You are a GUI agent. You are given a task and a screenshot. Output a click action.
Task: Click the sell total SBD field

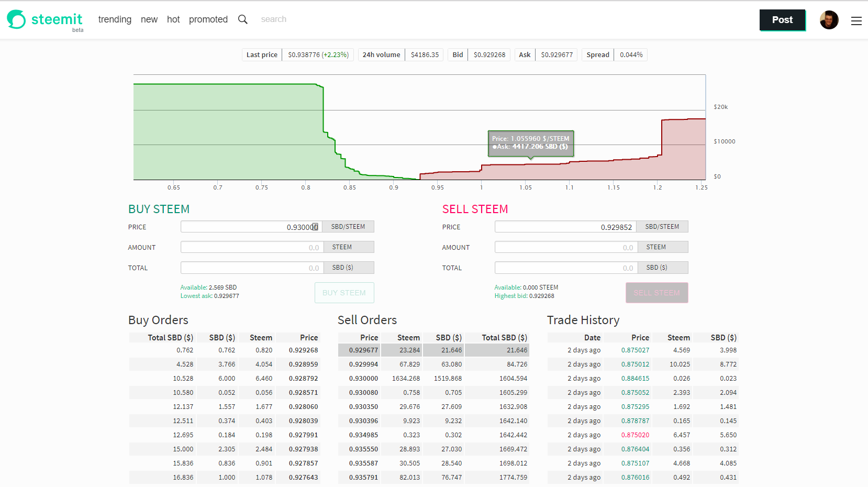[x=565, y=268]
